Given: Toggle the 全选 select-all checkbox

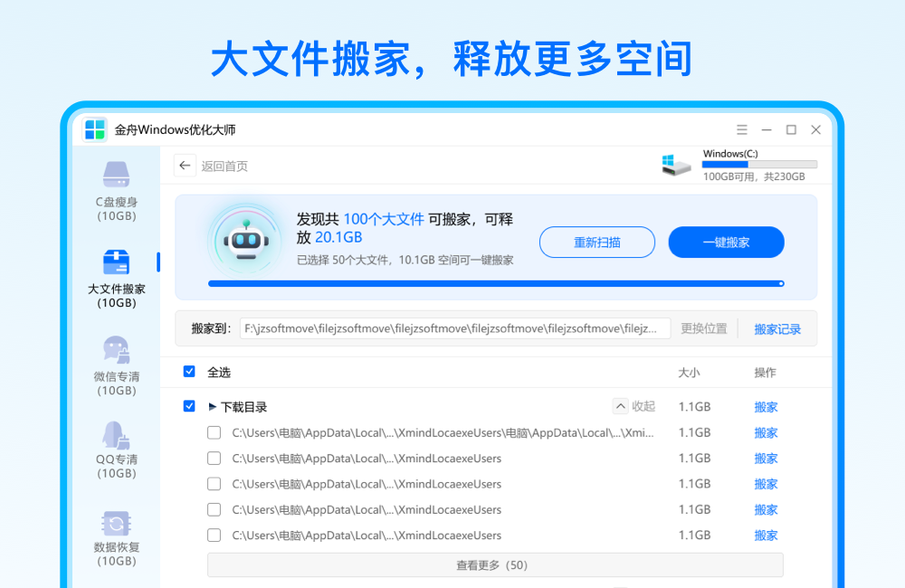Looking at the screenshot, I should coord(189,372).
